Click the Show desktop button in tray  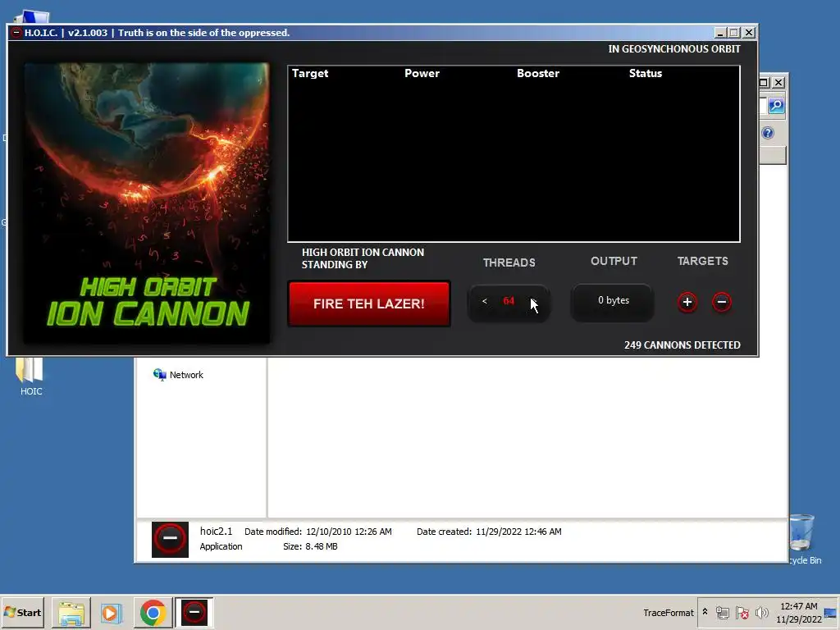tap(832, 612)
